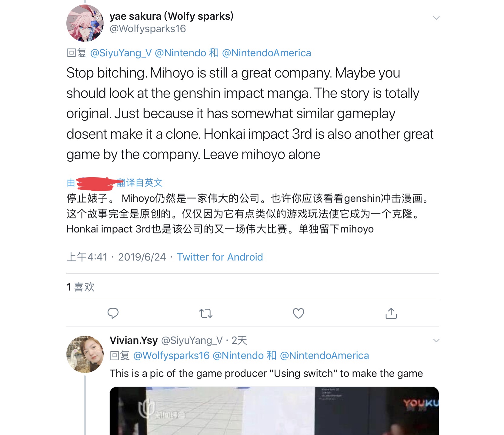Open the share upload icon
Image resolution: width=504 pixels, height=435 pixels.
(x=391, y=313)
